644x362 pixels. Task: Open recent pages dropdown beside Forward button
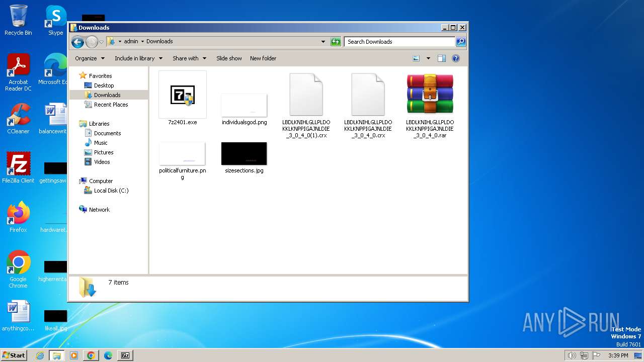tap(102, 42)
